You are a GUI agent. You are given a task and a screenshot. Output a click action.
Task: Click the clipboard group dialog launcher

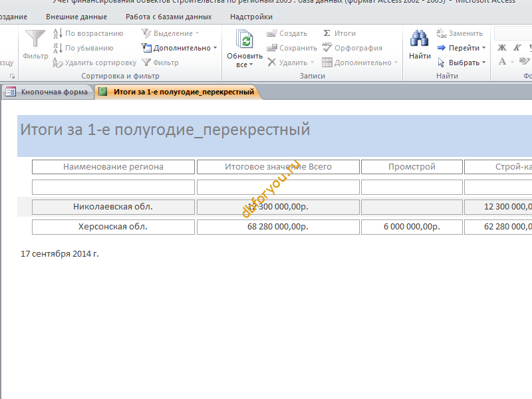(x=12, y=76)
